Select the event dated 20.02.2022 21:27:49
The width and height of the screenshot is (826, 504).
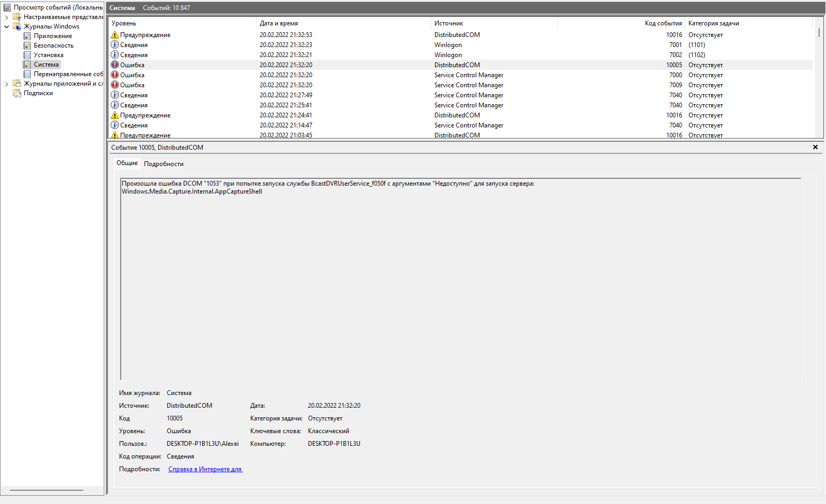(x=286, y=95)
